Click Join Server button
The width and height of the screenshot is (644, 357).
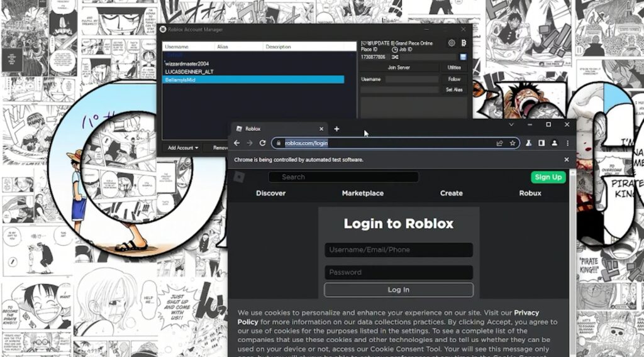pyautogui.click(x=399, y=67)
